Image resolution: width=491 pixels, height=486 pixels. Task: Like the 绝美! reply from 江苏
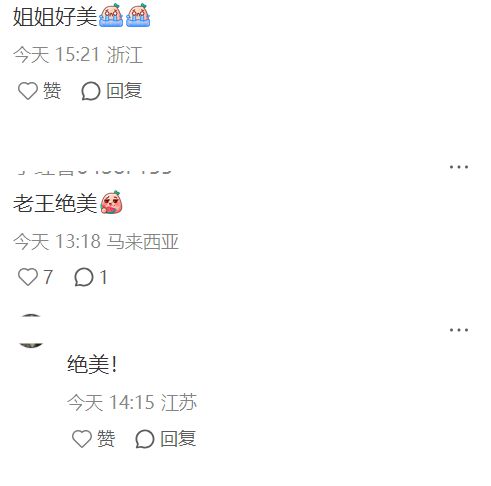pyautogui.click(x=82, y=438)
